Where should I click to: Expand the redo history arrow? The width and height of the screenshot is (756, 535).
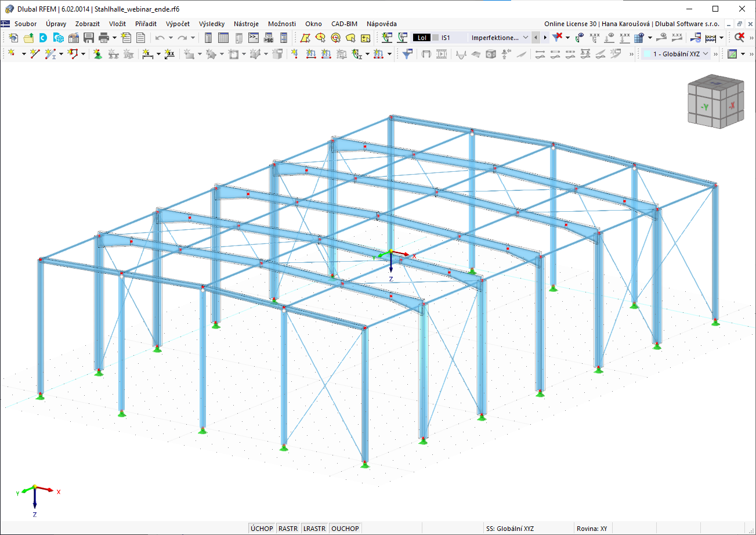[193, 38]
